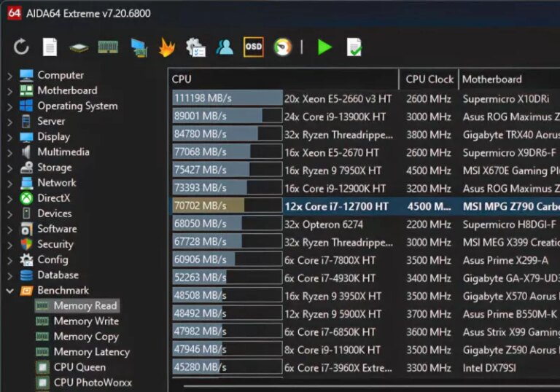
Task: Select the DirectX Xbox icon
Action: click(x=26, y=198)
